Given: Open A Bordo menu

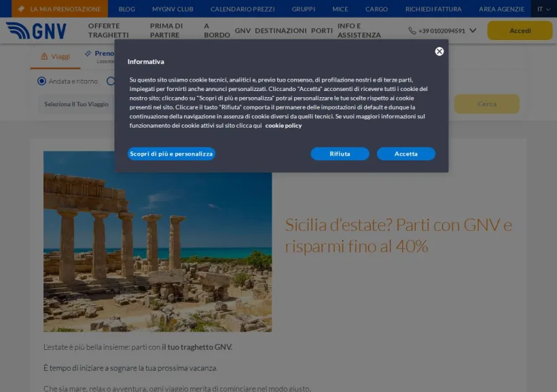Looking at the screenshot, I should pyautogui.click(x=217, y=31).
